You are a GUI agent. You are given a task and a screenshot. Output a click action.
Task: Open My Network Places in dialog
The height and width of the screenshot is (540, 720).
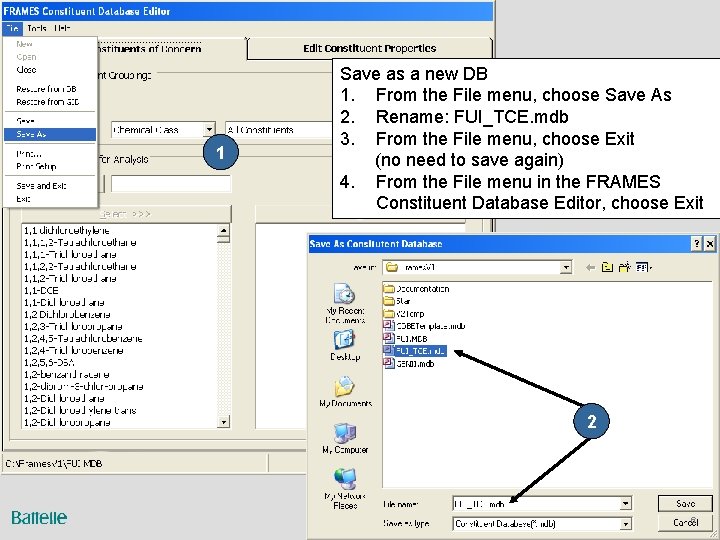click(345, 489)
